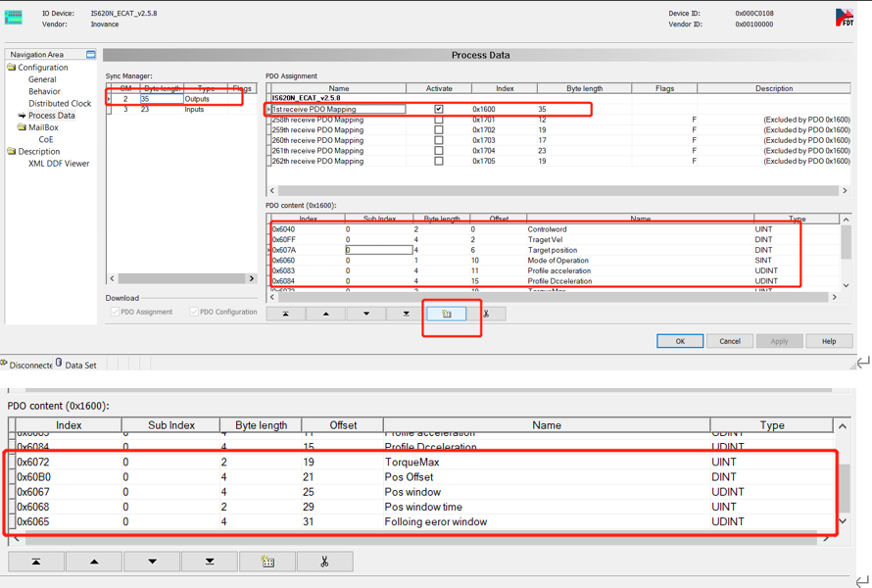Activate the 258th receive PDO Mapping checkbox

438,120
